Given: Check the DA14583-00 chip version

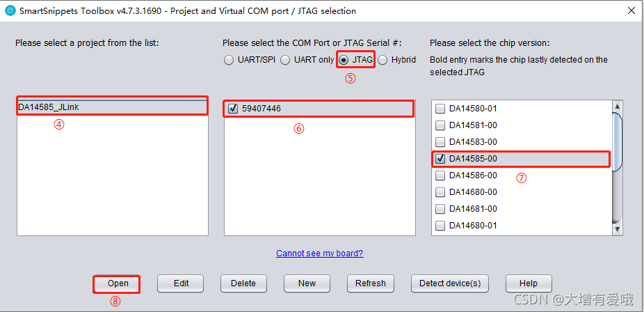Looking at the screenshot, I should 440,142.
